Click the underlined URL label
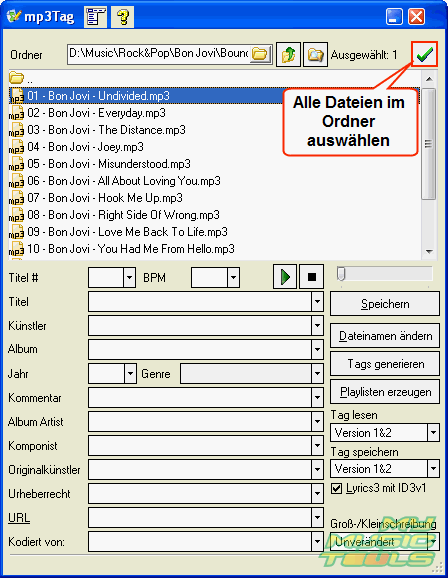 click(x=19, y=518)
